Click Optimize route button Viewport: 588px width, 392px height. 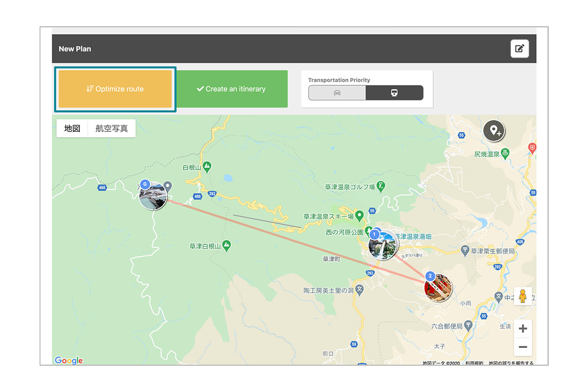coord(115,89)
